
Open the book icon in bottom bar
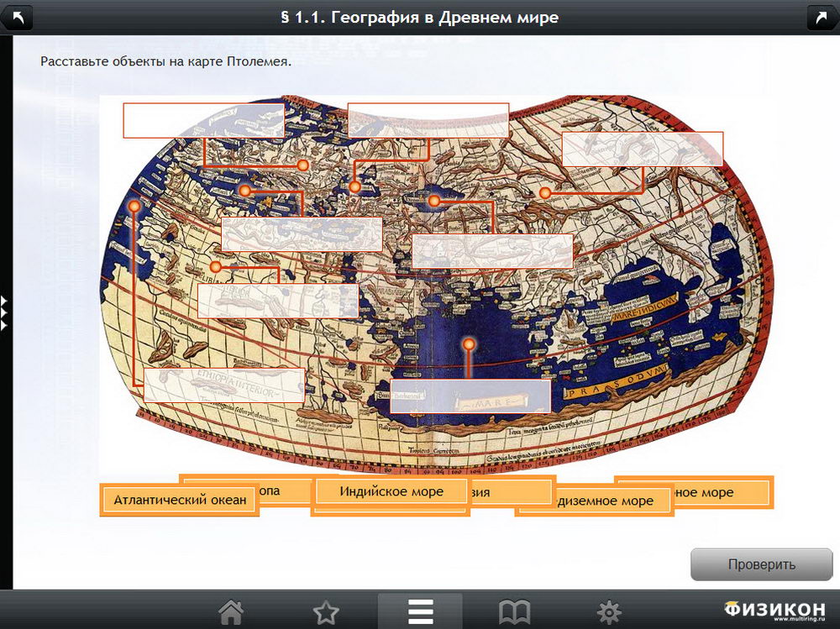tap(514, 612)
